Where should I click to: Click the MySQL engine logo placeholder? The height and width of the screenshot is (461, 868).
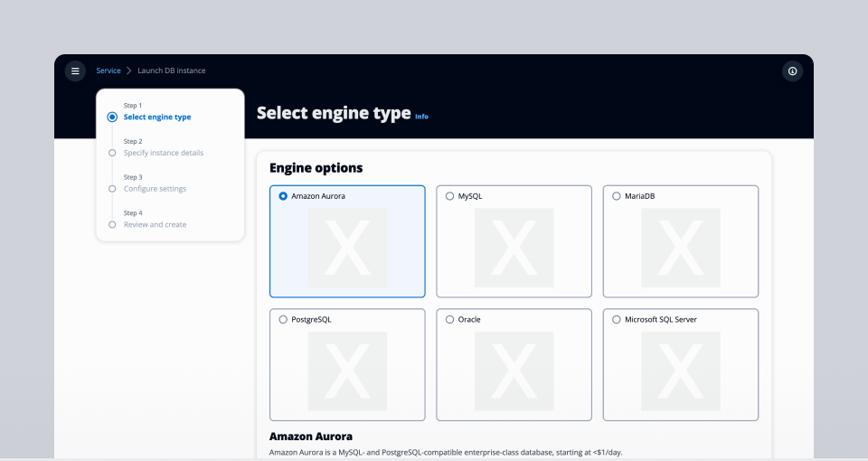[514, 248]
